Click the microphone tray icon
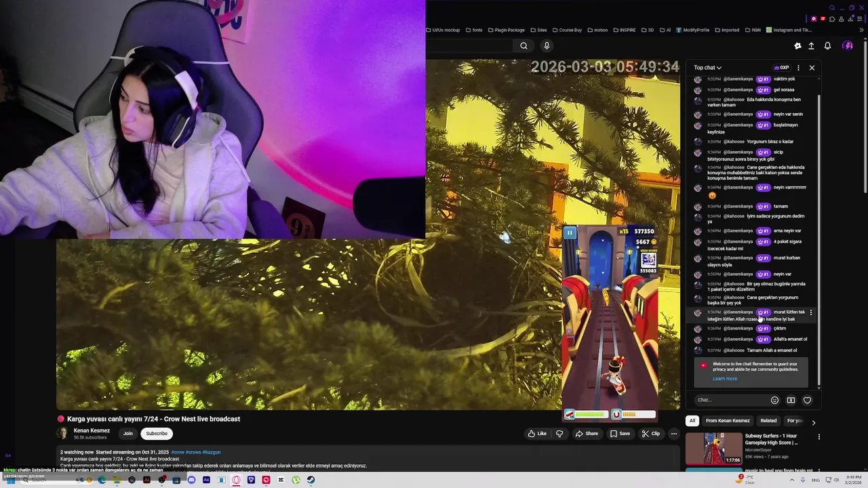Viewport: 868px width, 488px height. (x=803, y=480)
